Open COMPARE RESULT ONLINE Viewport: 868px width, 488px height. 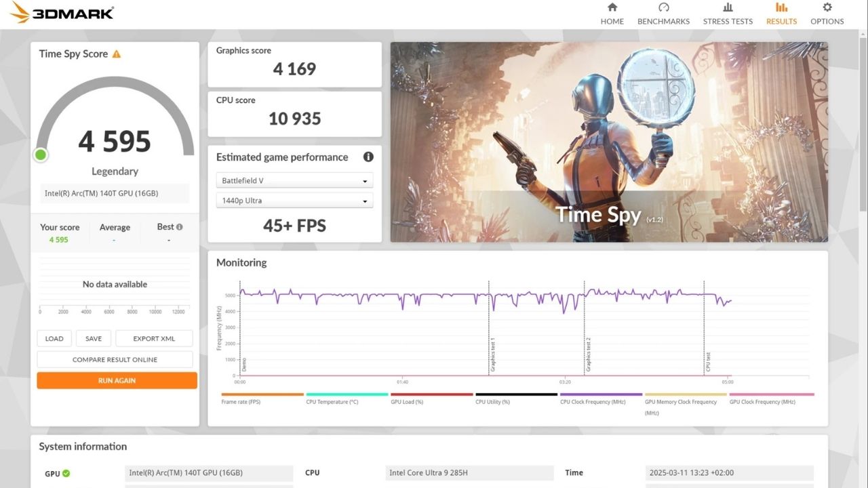tap(116, 359)
